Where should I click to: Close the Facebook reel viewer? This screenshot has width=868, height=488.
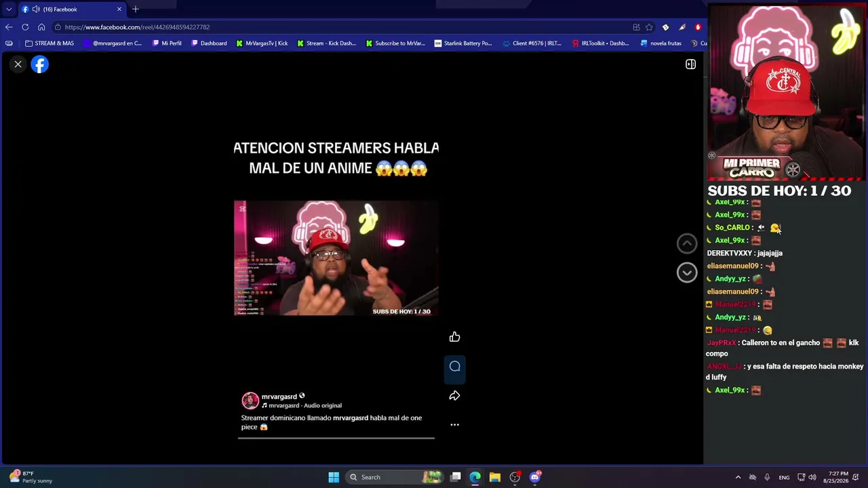tap(18, 64)
